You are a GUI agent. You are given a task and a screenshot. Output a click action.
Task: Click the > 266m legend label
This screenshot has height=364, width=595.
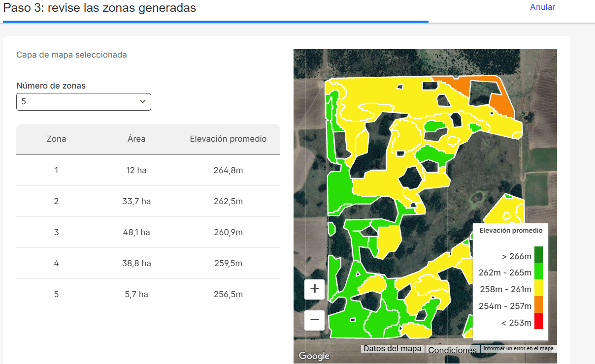pyautogui.click(x=517, y=257)
